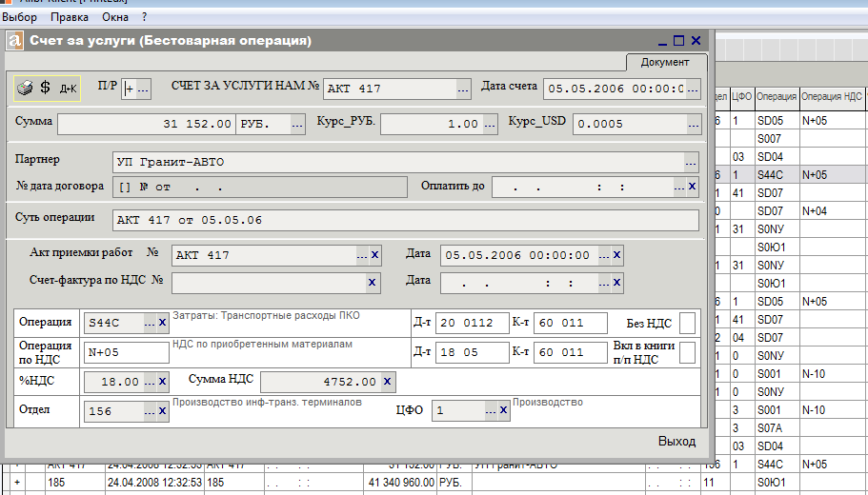Viewport: 868px width, 495px height.
Task: Click the Д+К postings icon
Action: (x=68, y=89)
